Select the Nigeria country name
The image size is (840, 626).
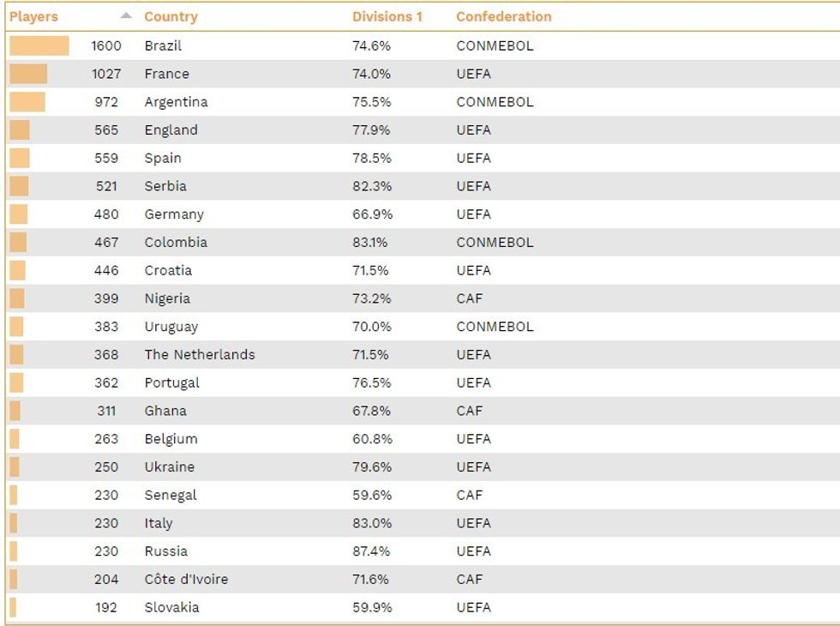click(167, 298)
